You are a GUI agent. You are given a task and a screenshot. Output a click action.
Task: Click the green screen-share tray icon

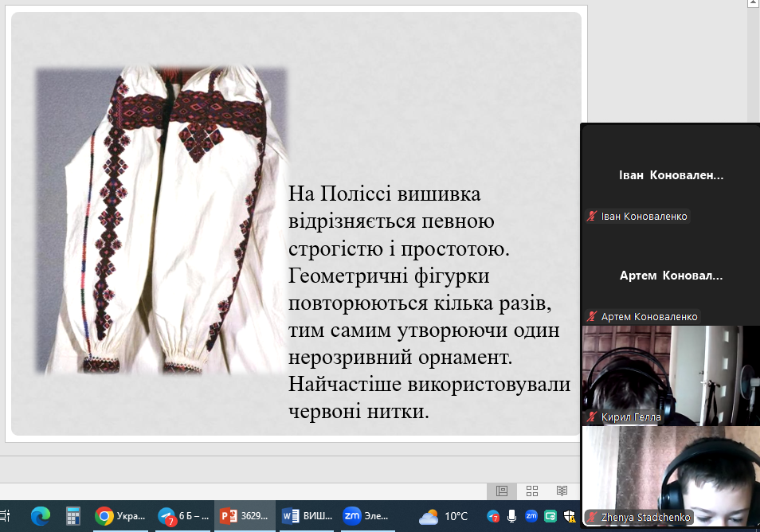tap(550, 517)
